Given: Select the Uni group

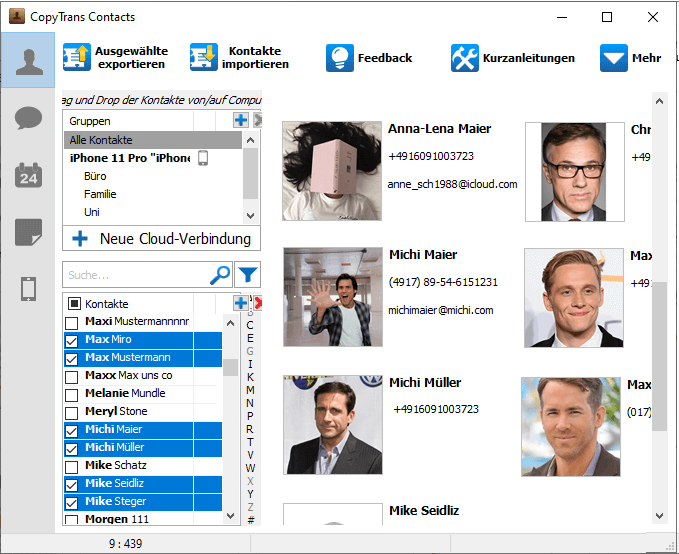Looking at the screenshot, I should click(92, 212).
